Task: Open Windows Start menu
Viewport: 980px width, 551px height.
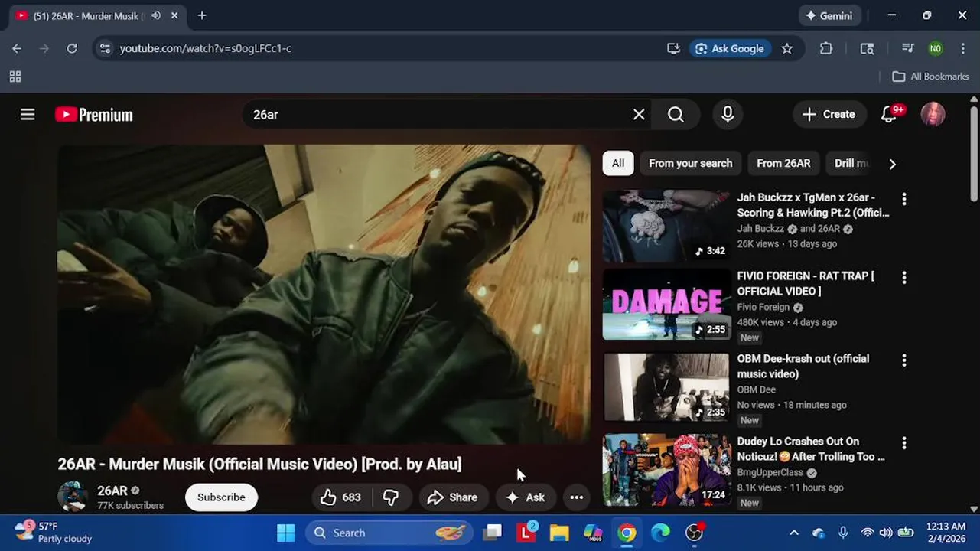Action: click(x=285, y=533)
